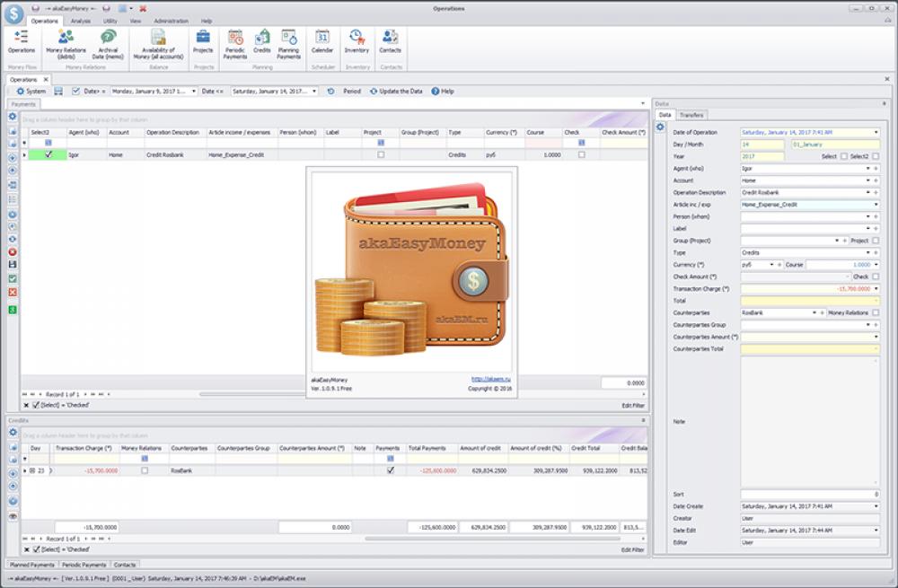
Task: Open the Agent (who) dropdown
Action: (867, 169)
